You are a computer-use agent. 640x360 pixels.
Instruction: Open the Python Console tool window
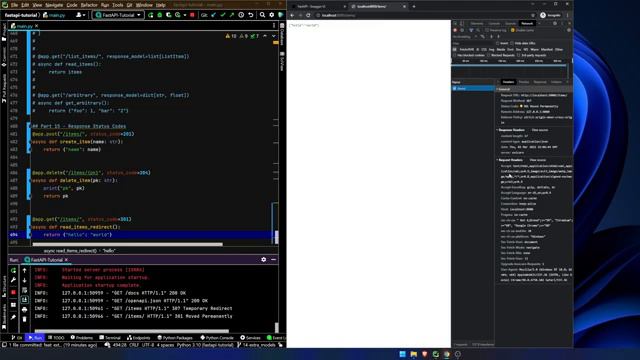(217, 338)
